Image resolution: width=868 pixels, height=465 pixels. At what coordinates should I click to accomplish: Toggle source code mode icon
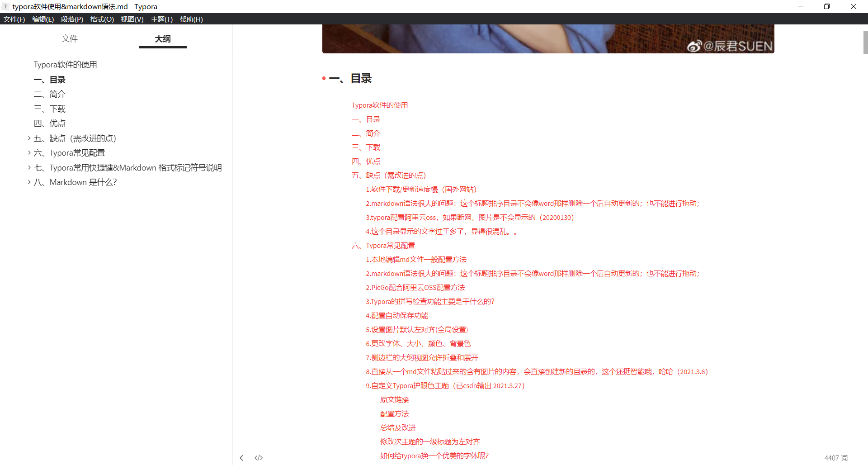coord(259,458)
